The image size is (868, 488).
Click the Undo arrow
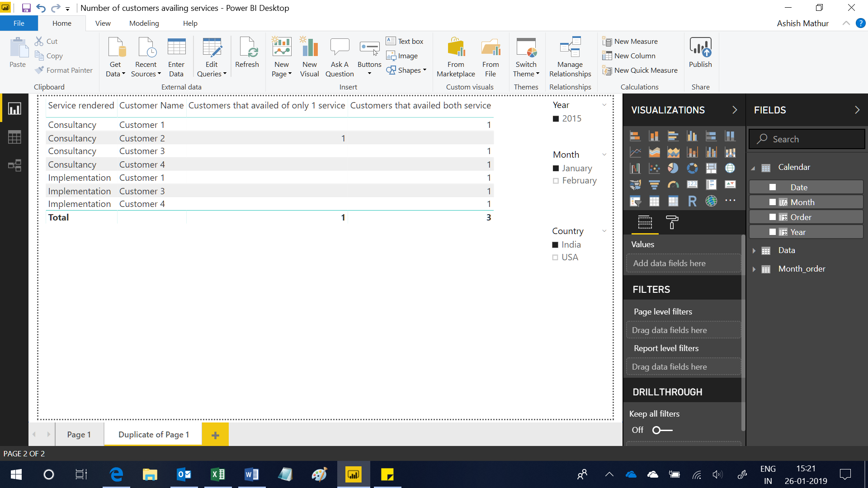pyautogui.click(x=41, y=8)
